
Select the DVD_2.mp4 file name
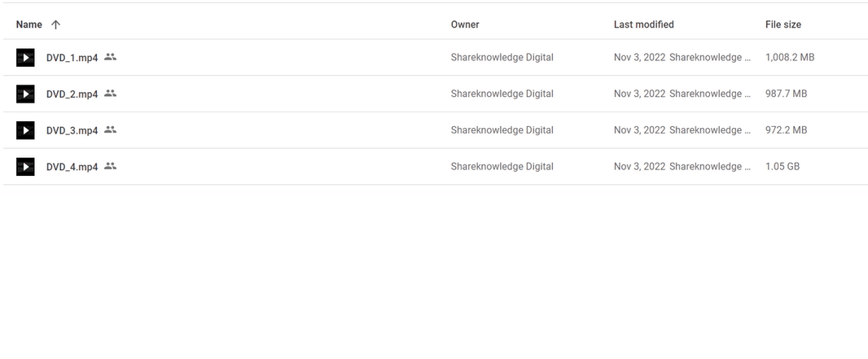point(72,94)
